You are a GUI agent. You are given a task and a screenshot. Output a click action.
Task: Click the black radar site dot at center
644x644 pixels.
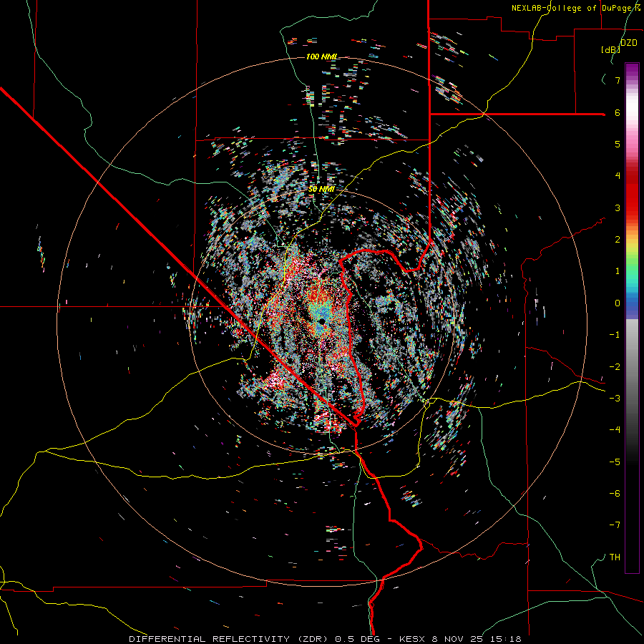point(321,321)
